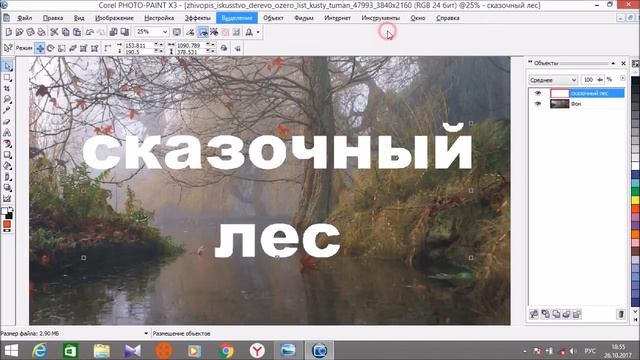Open application launcher dropdown arrow in toolbar
This screenshot has width=640, height=360.
coord(258,32)
